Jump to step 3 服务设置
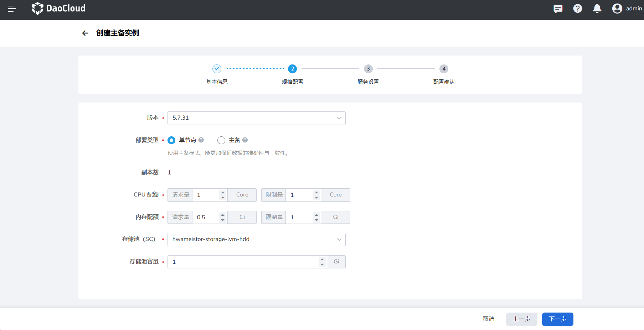The height and width of the screenshot is (330, 644). tap(368, 69)
